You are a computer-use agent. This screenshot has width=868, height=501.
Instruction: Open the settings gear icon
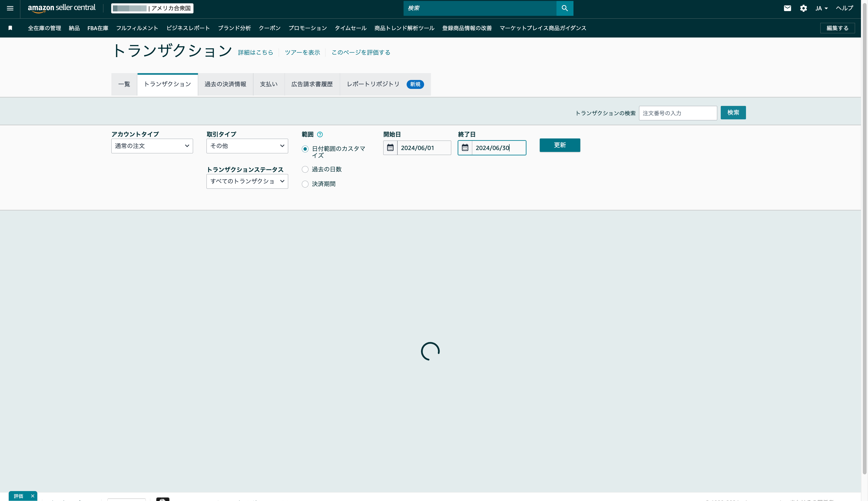pos(803,8)
